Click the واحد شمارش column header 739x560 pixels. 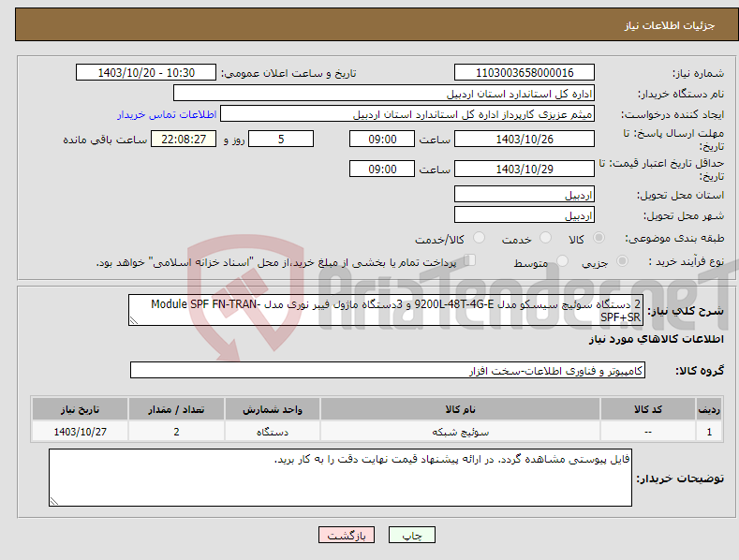273,409
